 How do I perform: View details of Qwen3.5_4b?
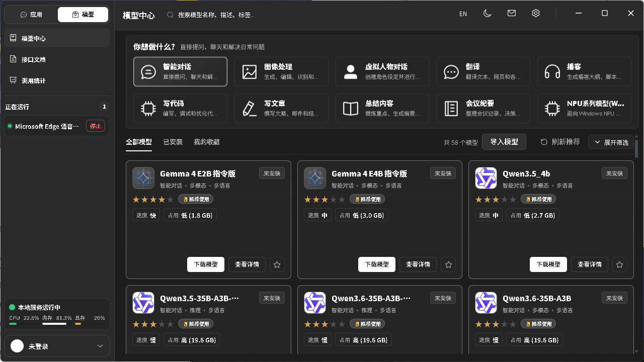(x=590, y=264)
